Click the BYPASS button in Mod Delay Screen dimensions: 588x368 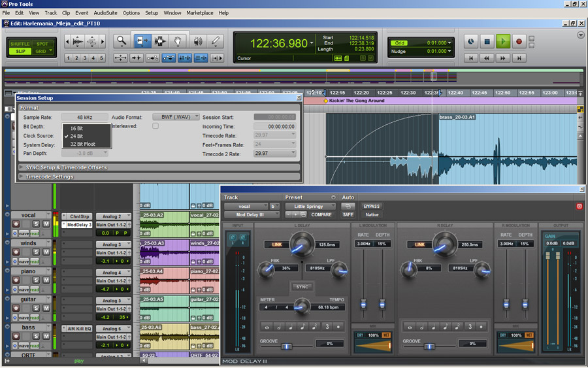(x=371, y=206)
